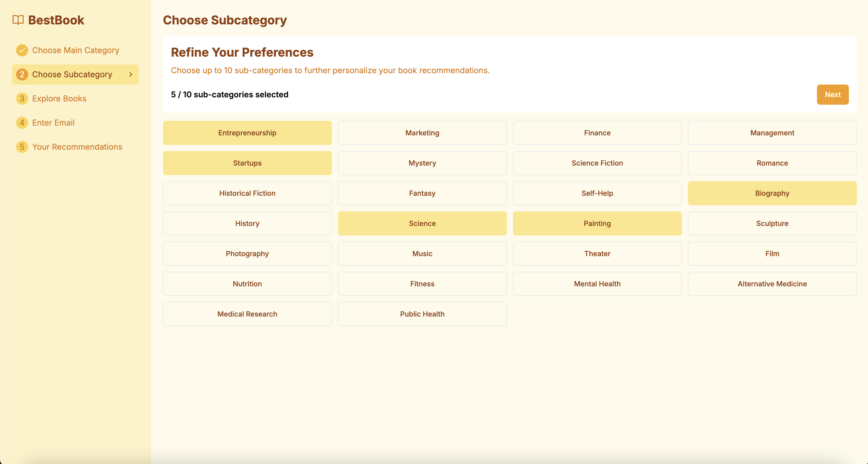Viewport: 868px width, 464px height.
Task: Toggle off the Startups sub-category
Action: pos(247,163)
